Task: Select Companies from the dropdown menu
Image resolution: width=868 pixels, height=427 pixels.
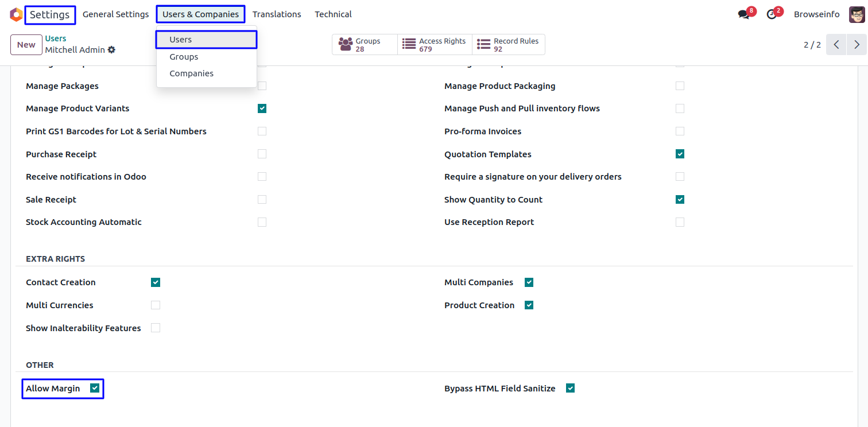Action: [191, 73]
